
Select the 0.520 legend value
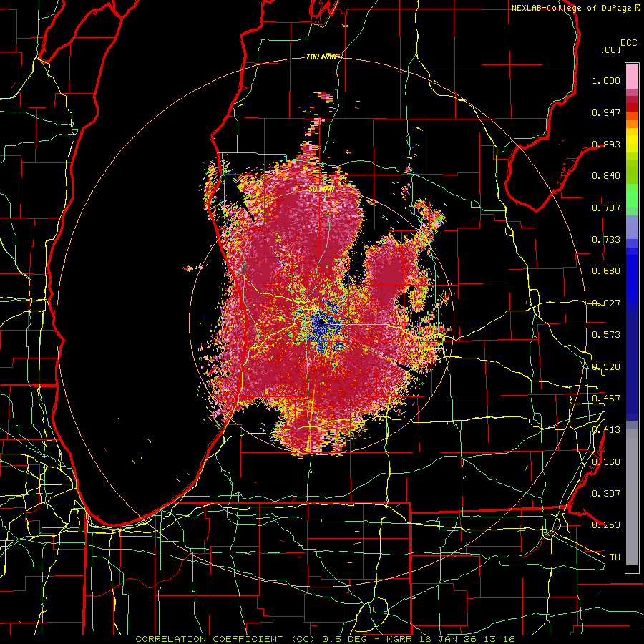pyautogui.click(x=606, y=367)
